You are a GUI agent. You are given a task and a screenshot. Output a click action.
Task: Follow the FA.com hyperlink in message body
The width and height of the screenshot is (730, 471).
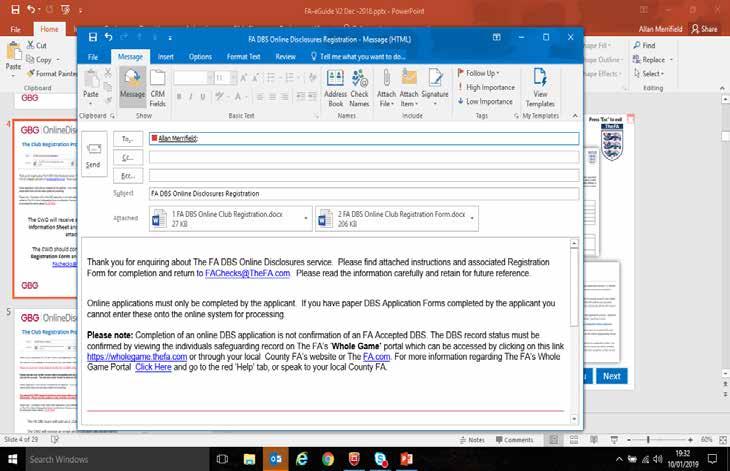pos(377,357)
